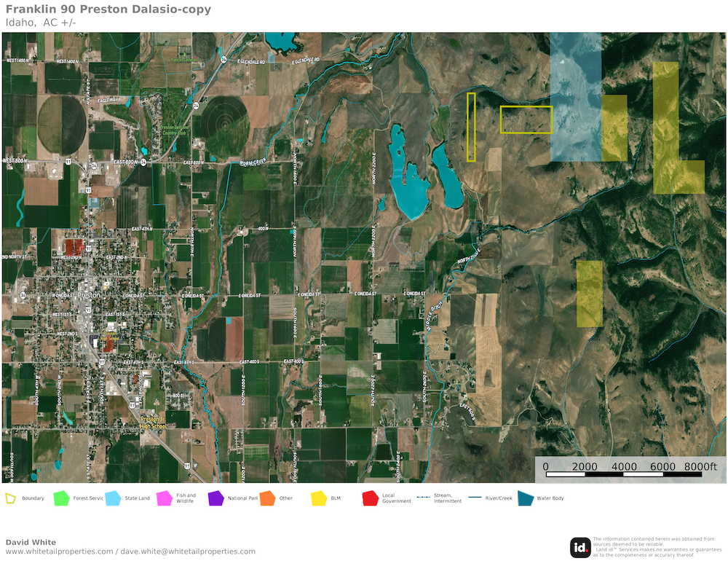Screen dimensions: 728x561
Task: Click the green Forest Service legend icon
Action: coord(61,498)
